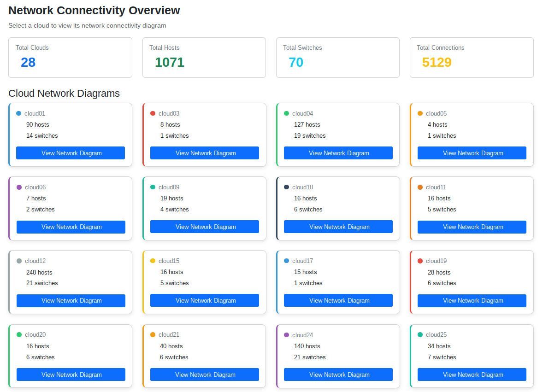Click the cloud25 name label
The width and height of the screenshot is (543, 392).
pos(436,334)
